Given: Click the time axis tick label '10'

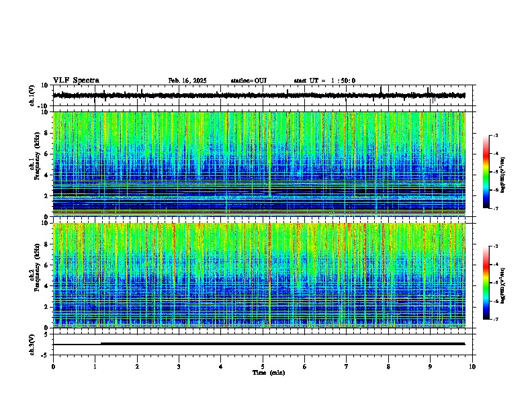Looking at the screenshot, I should tap(472, 367).
